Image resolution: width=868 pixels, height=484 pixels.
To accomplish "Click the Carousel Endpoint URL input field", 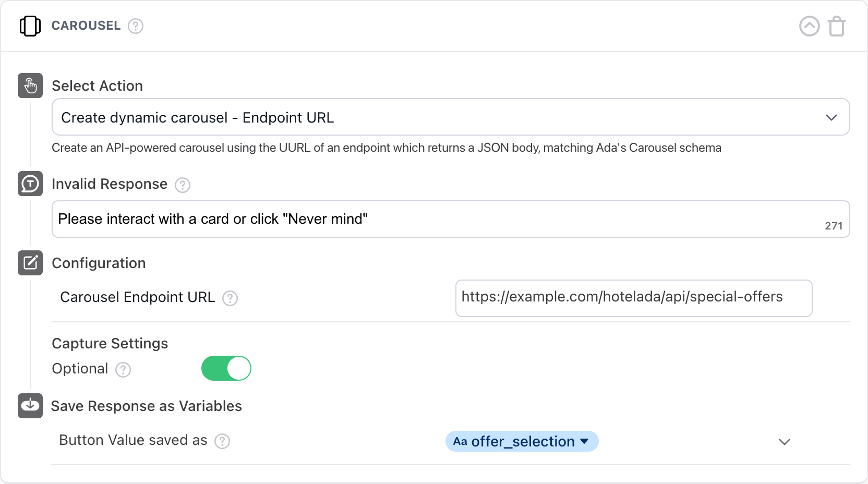I will pyautogui.click(x=633, y=298).
